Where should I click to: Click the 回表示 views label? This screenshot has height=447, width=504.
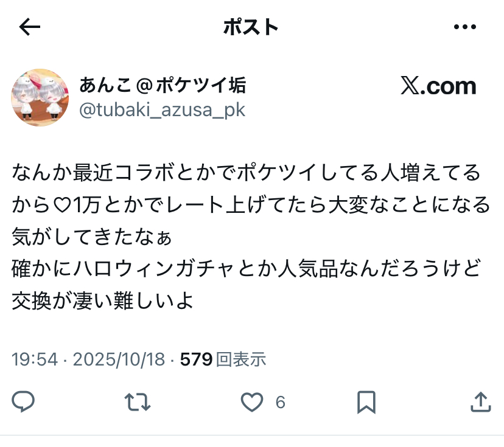tap(241, 359)
